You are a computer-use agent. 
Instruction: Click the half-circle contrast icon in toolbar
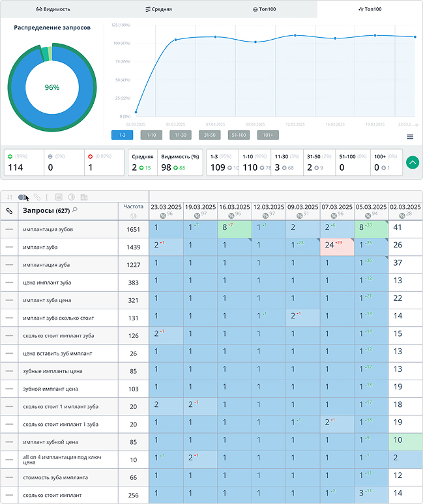pos(72,197)
